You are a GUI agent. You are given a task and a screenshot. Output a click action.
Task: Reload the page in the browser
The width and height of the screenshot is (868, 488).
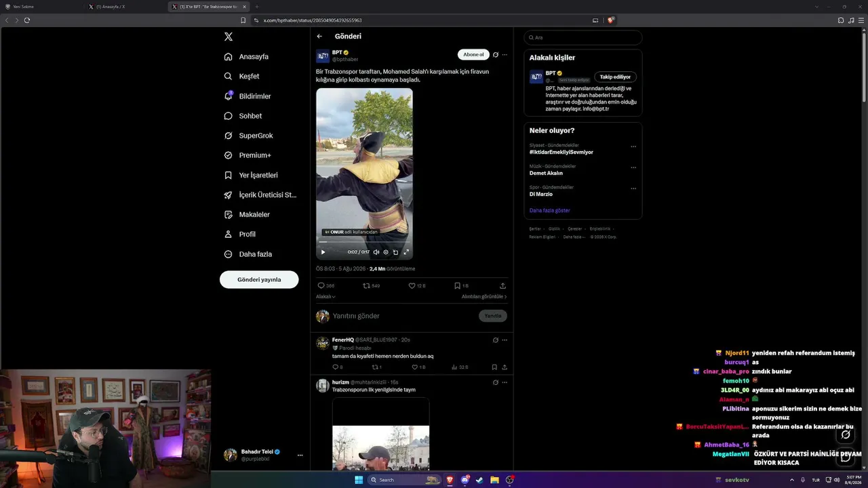tap(27, 20)
